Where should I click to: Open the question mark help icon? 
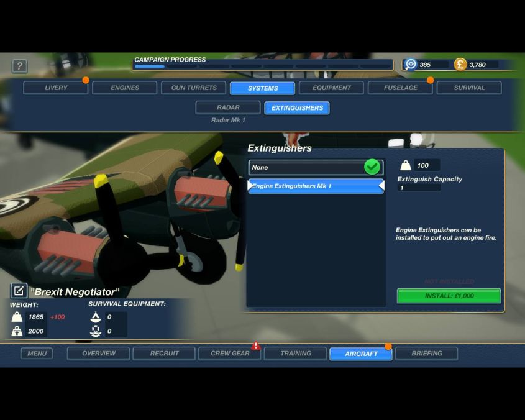[19, 66]
